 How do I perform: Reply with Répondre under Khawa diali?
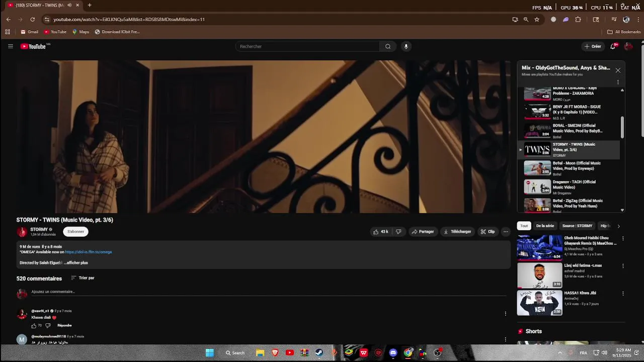click(65, 326)
